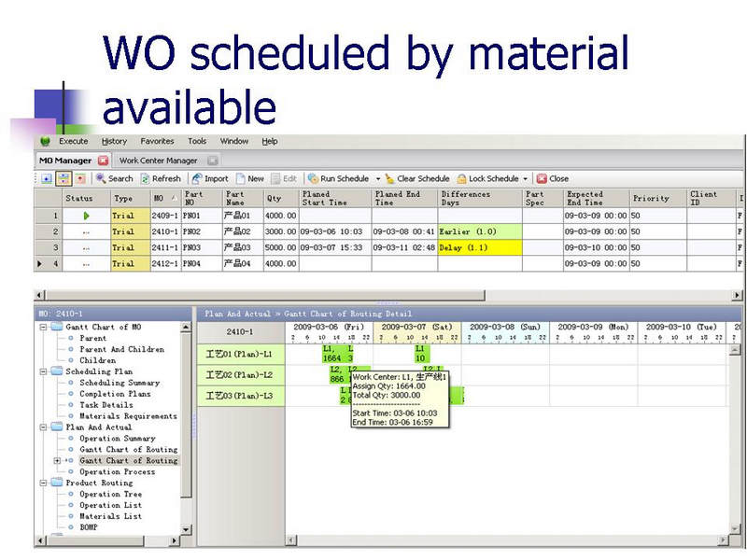Click the grid horizontal scroll-left arrow
Viewport: 747px width, 560px height.
point(39,295)
